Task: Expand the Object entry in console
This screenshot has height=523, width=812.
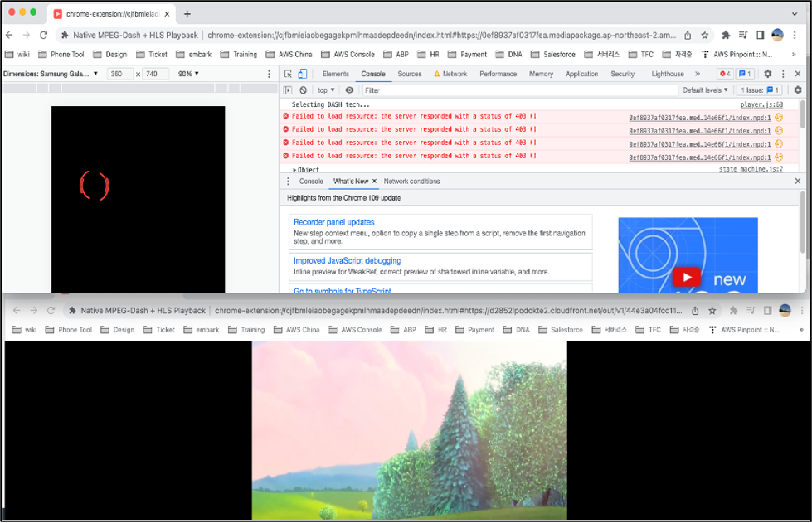Action: (294, 170)
